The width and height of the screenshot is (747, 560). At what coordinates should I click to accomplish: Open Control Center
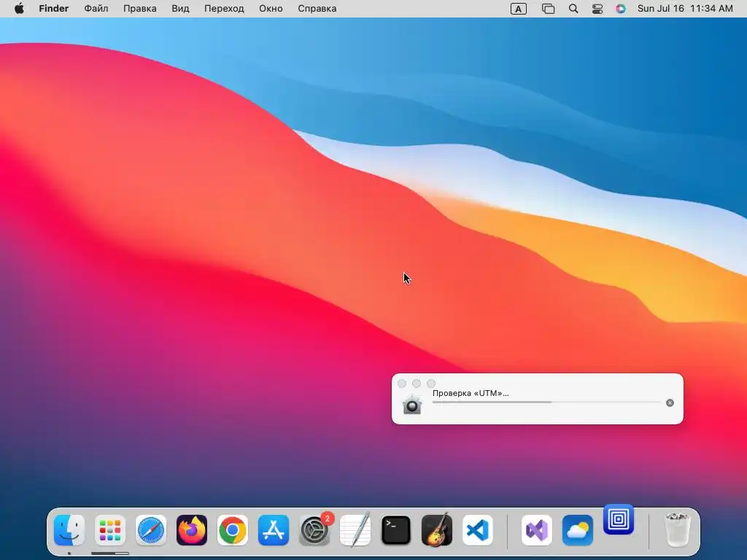pyautogui.click(x=597, y=9)
